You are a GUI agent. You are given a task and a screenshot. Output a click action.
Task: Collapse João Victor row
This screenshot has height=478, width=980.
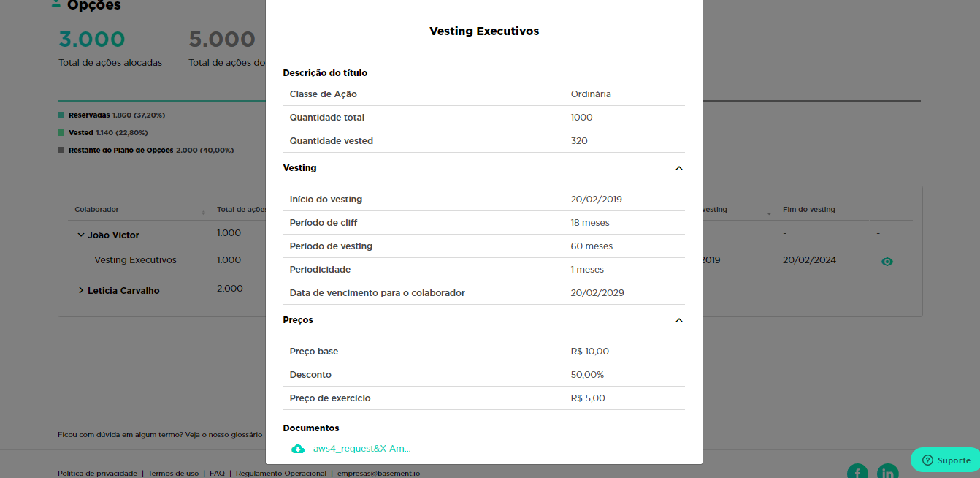pos(80,235)
